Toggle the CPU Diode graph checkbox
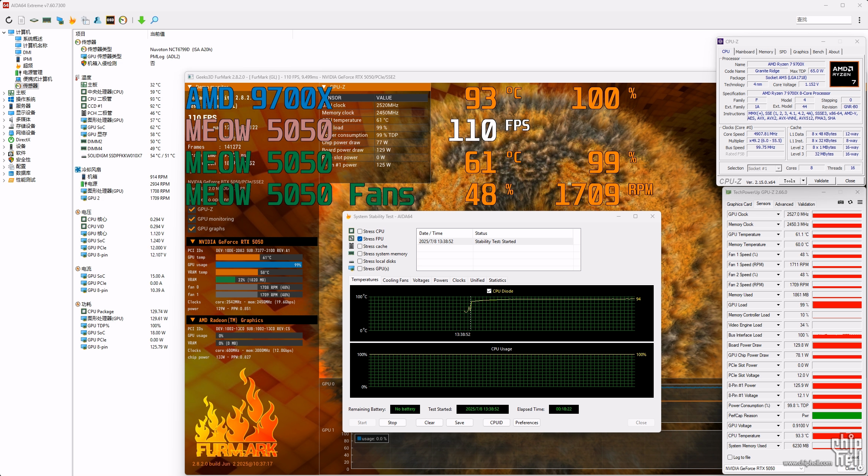Screen dimensions: 868x476 (489, 291)
